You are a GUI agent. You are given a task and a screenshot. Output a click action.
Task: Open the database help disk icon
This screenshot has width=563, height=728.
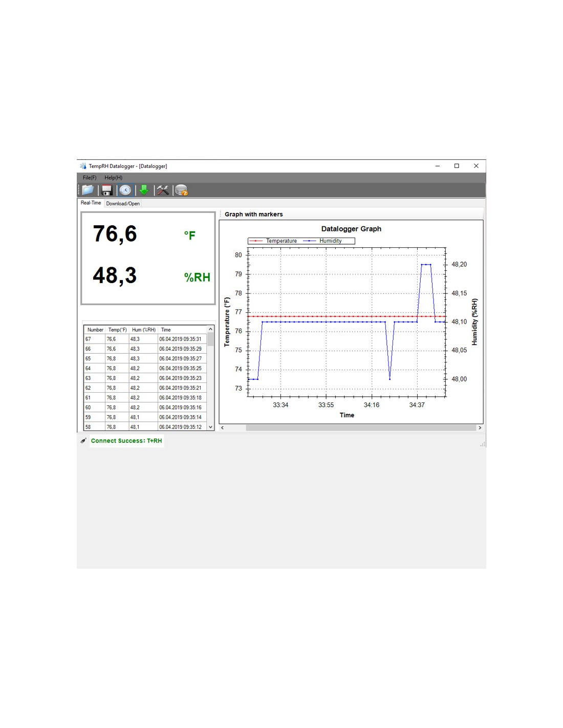(181, 190)
